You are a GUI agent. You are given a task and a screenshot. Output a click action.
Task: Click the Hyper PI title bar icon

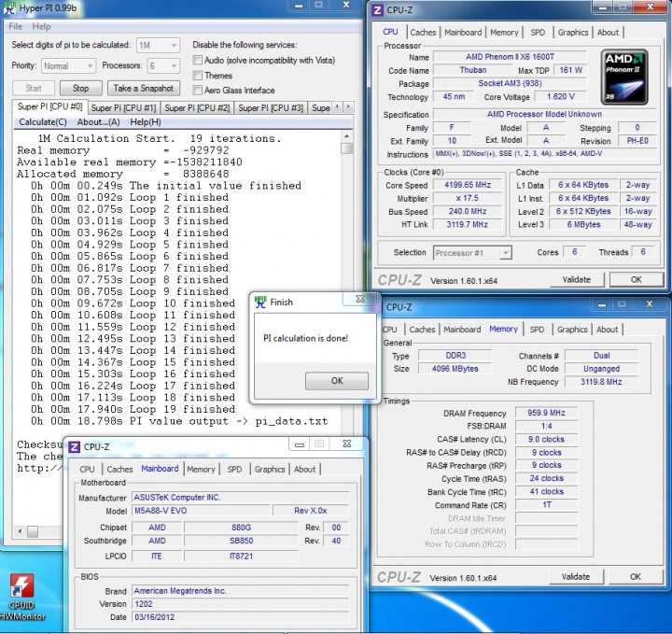tap(8, 8)
